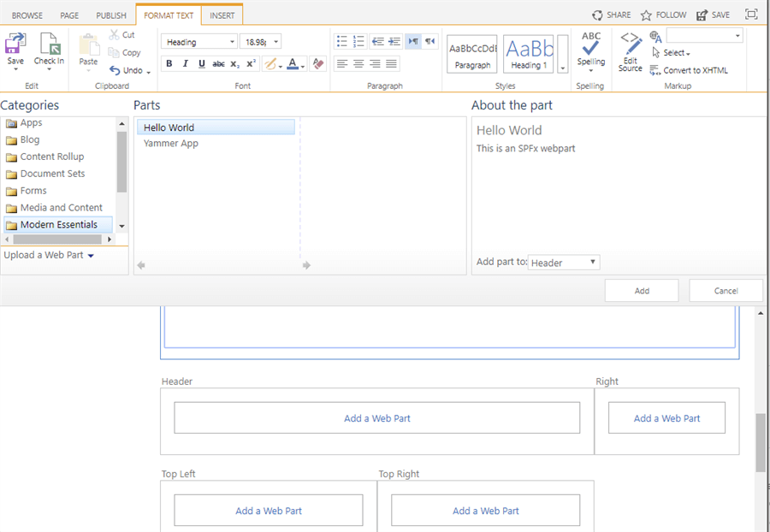The height and width of the screenshot is (532, 770).
Task: Switch to the INSERT ribbon tab
Action: 222,15
